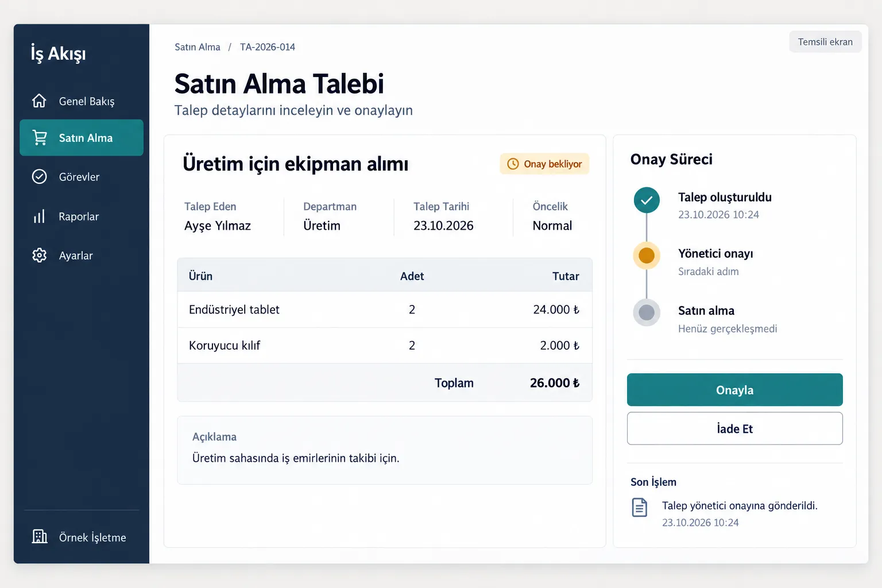Click requester name Ayşe Yılmaz
The height and width of the screenshot is (588, 882).
point(218,226)
